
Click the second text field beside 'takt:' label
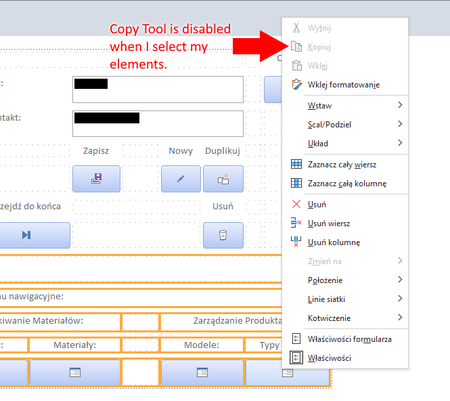point(158,123)
